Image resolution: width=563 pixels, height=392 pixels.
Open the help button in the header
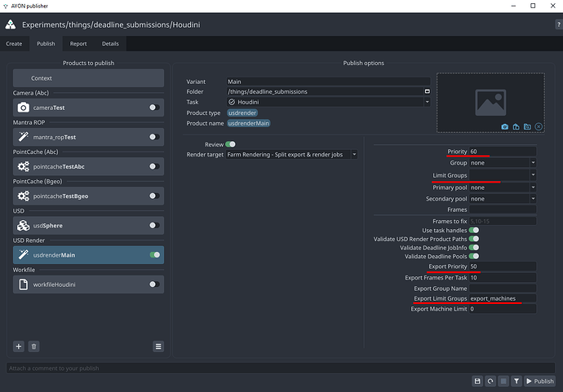tap(558, 24)
